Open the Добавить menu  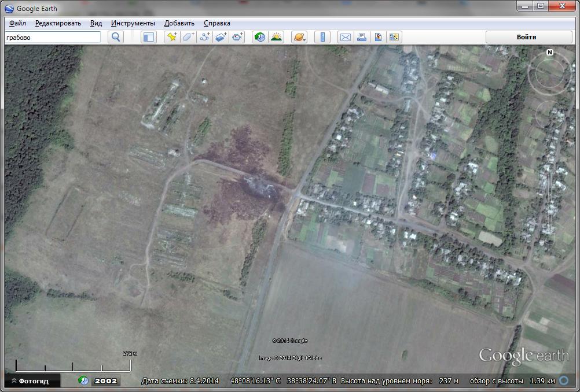coord(179,23)
